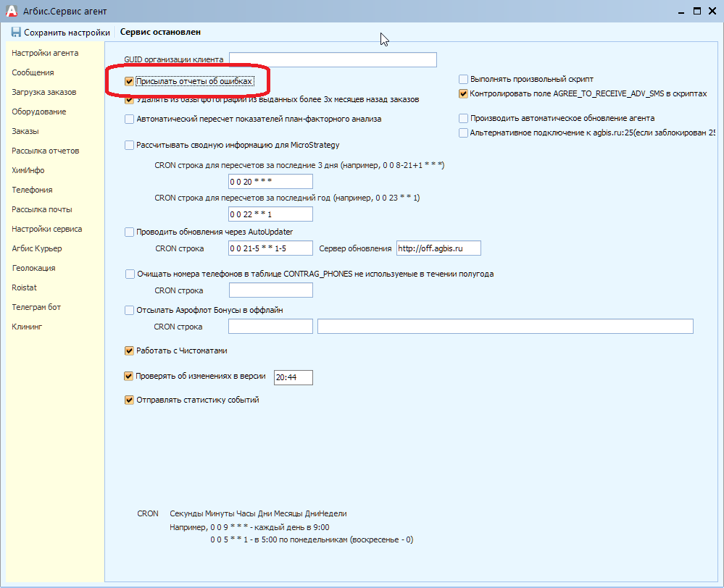Click CRON field containing '0 0 22 * * 1'
Image resolution: width=724 pixels, height=588 pixels.
[x=270, y=214]
